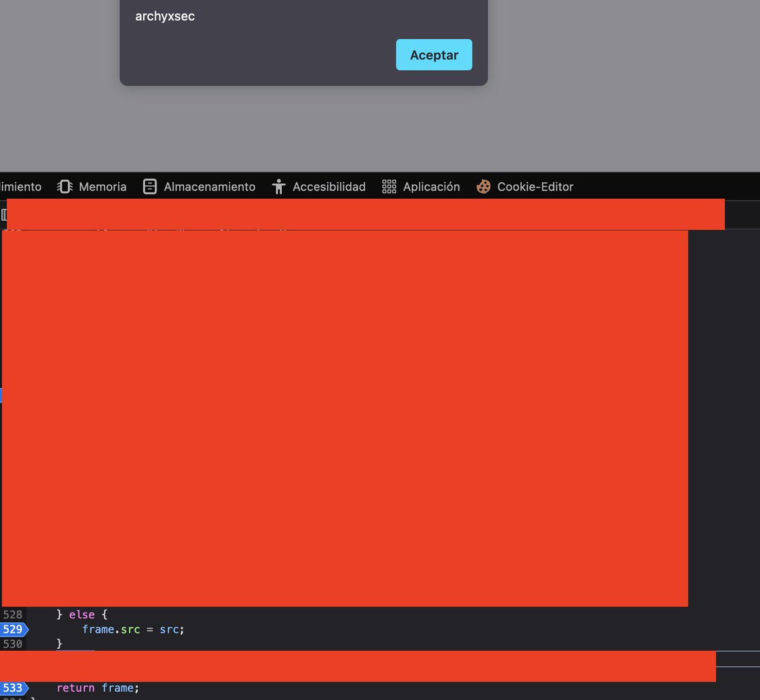Screen dimensions: 760x700
Task: Click the Memoria chip icon
Action: click(65, 187)
